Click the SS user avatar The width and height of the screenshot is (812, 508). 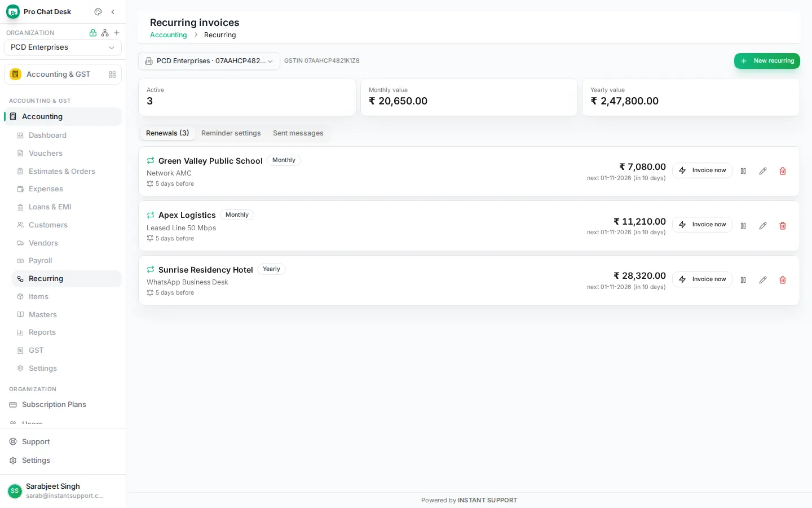click(x=15, y=491)
